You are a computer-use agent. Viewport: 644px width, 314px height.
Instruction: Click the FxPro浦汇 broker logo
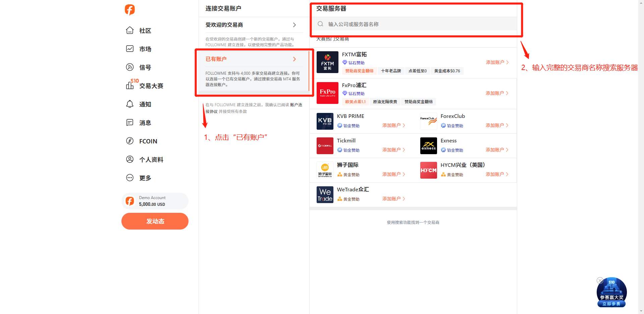pyautogui.click(x=327, y=93)
